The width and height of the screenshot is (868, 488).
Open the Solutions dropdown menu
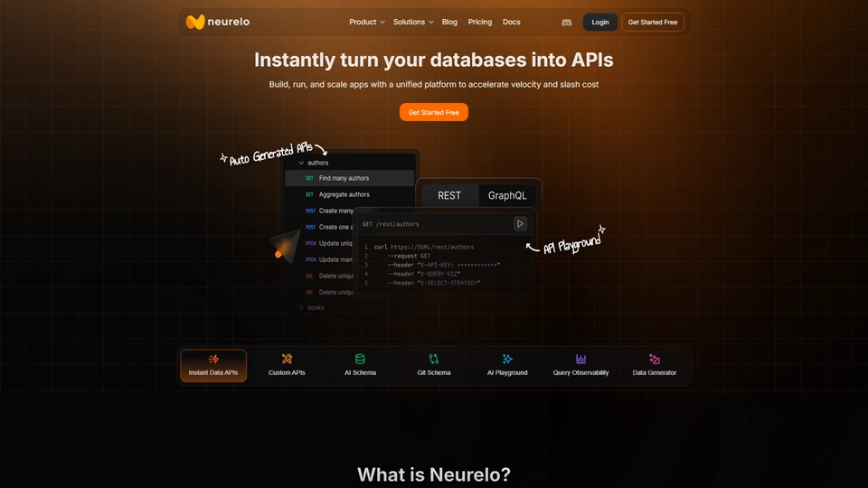[413, 22]
